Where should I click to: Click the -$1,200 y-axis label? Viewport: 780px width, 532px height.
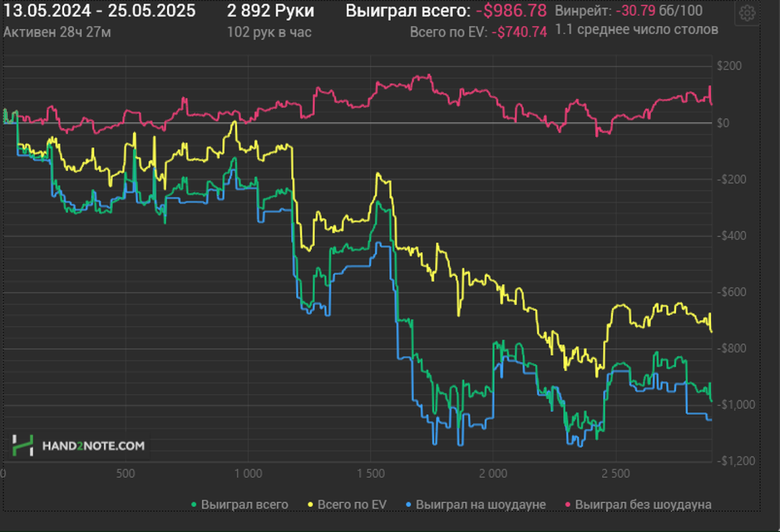(736, 461)
